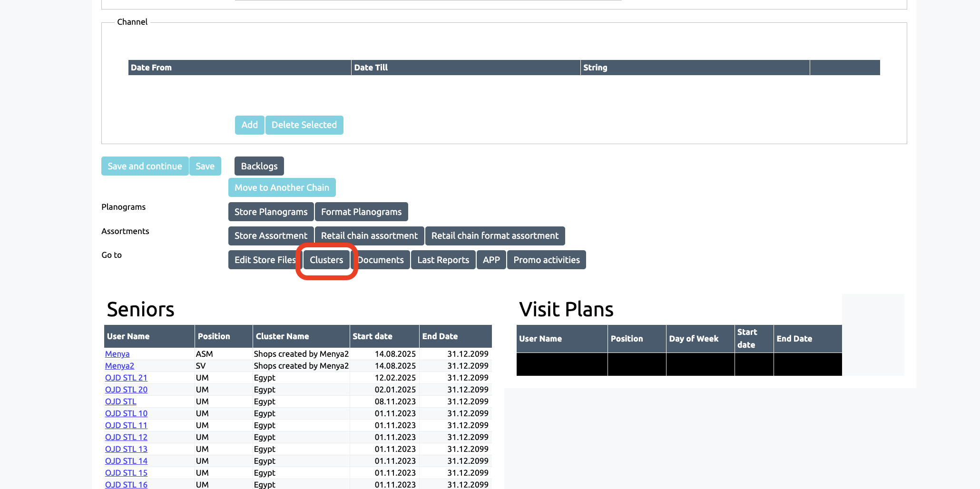Open Retail chain assortment

(x=369, y=236)
